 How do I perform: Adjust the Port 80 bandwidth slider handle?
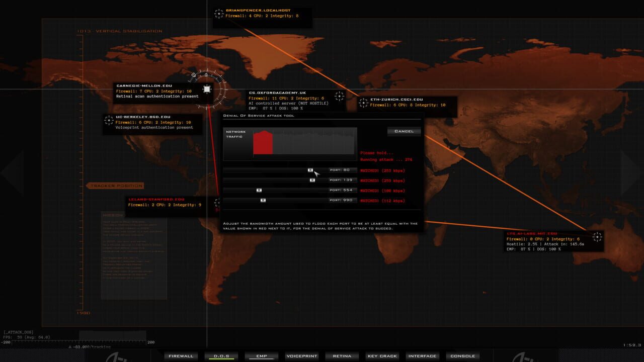click(x=310, y=170)
